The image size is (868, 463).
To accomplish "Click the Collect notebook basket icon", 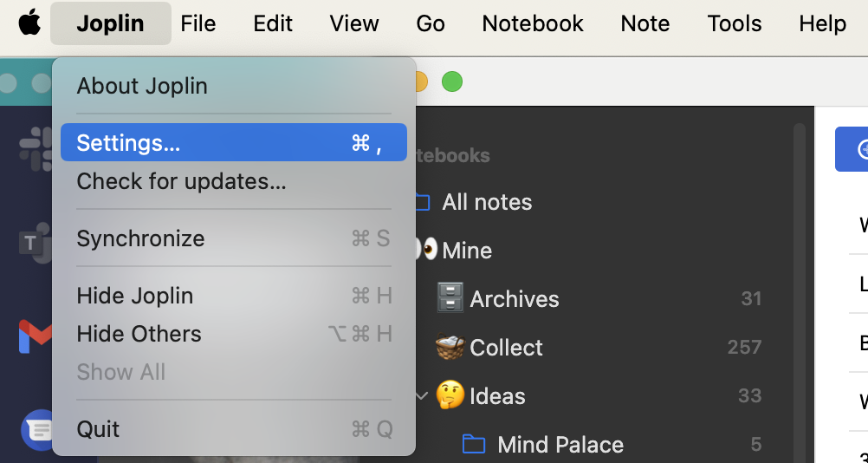I will [450, 347].
